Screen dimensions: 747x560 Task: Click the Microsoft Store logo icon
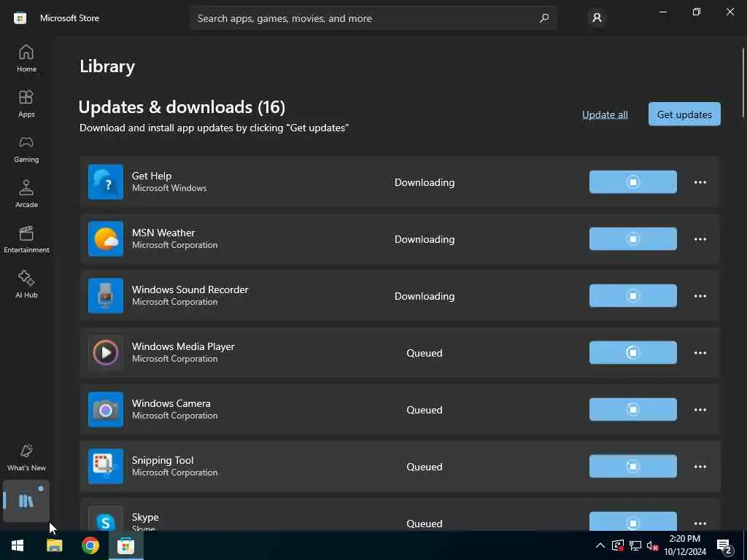(x=20, y=18)
